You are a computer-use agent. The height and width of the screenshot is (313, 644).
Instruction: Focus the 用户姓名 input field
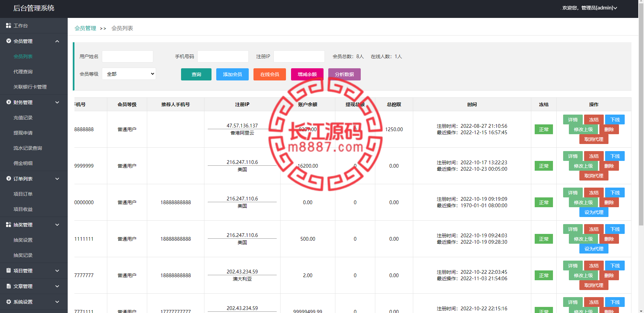(x=128, y=56)
